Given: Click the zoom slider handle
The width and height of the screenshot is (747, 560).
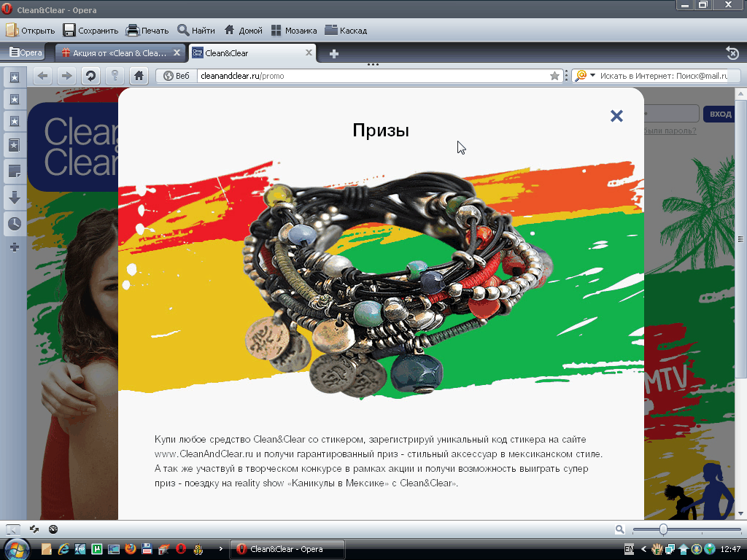Looking at the screenshot, I should pos(663,529).
